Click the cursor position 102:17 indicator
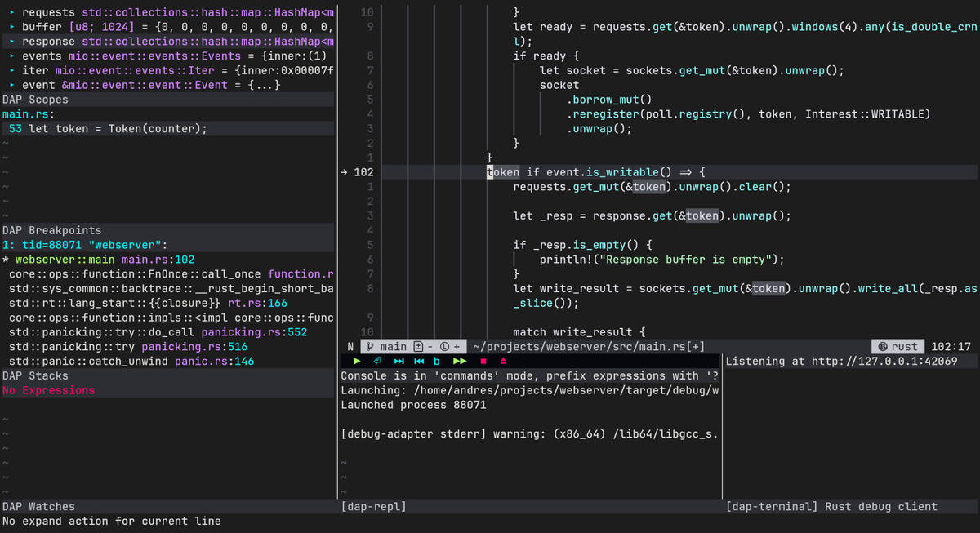Screen dimensions: 980x533 click(x=951, y=347)
